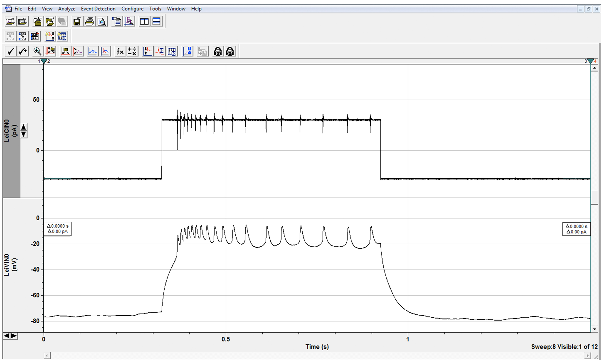This screenshot has width=603, height=364.
Task: Click vertical scrollbar down arrow
Action: [595, 329]
